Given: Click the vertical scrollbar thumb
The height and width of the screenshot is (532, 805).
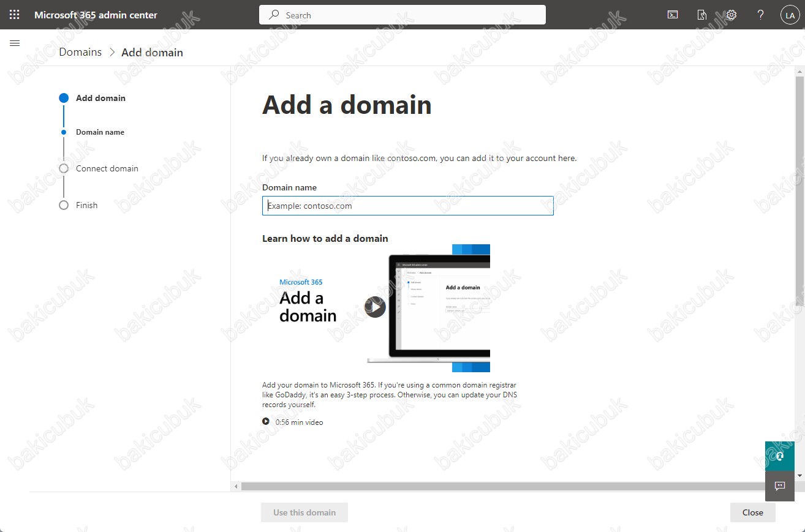Looking at the screenshot, I should [x=799, y=190].
